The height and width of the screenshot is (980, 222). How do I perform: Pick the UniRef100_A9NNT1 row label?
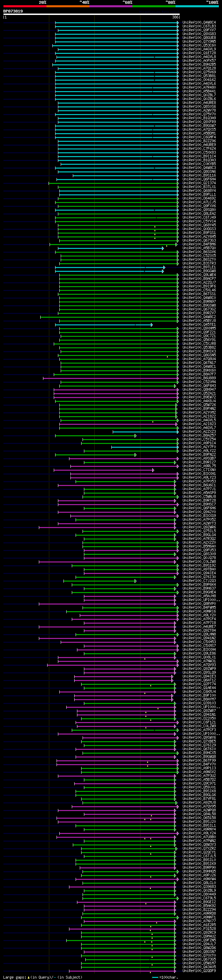199,918
